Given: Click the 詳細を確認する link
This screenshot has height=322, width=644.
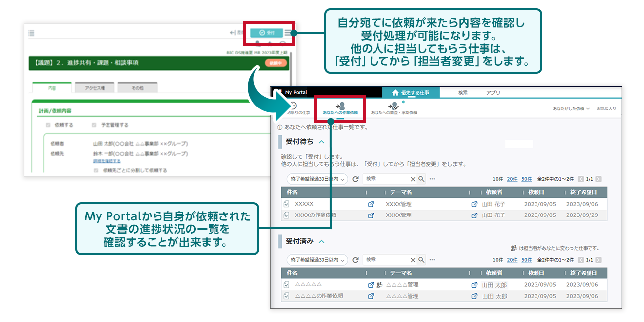Looking at the screenshot, I should [x=107, y=161].
